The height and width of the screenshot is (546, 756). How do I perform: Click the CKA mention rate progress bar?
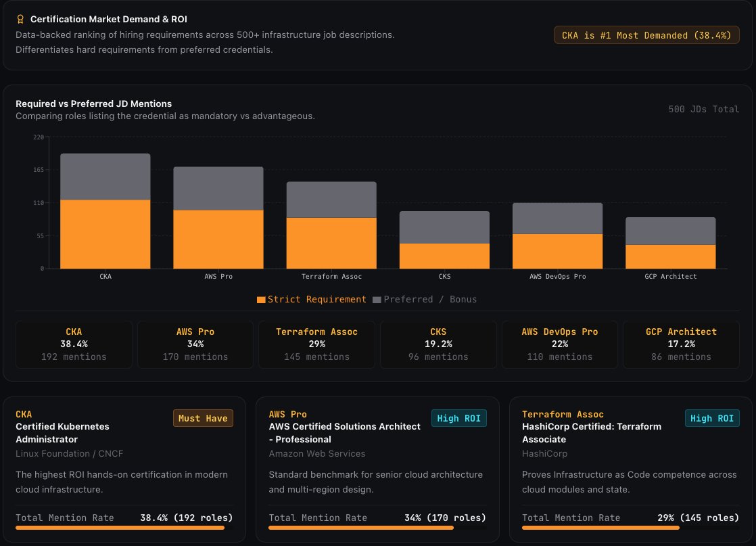coord(124,528)
